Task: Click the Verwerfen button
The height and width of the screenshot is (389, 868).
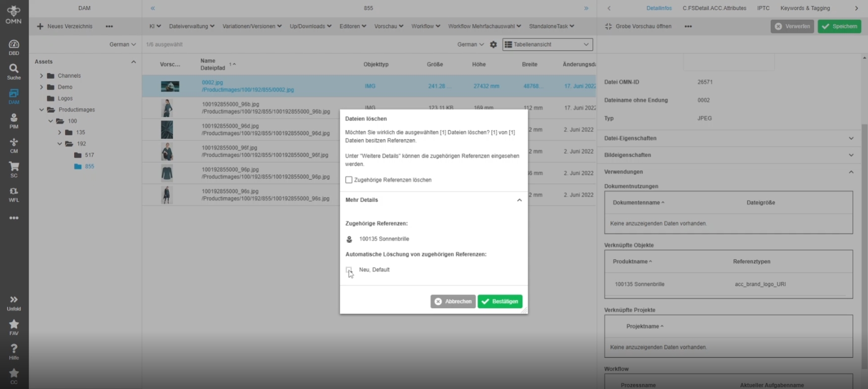Action: pyautogui.click(x=792, y=26)
